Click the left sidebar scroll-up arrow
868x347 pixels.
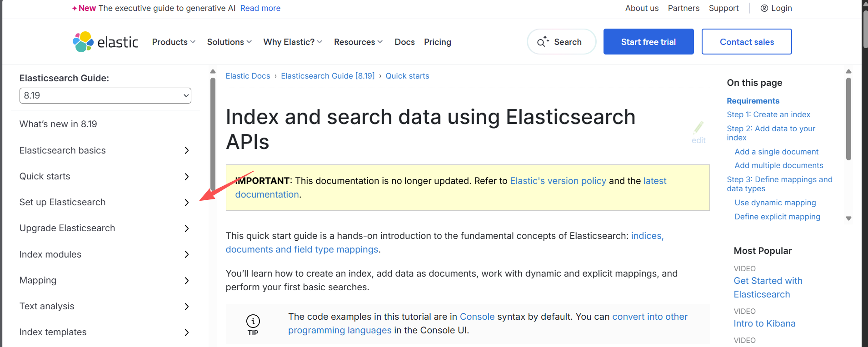pyautogui.click(x=213, y=71)
